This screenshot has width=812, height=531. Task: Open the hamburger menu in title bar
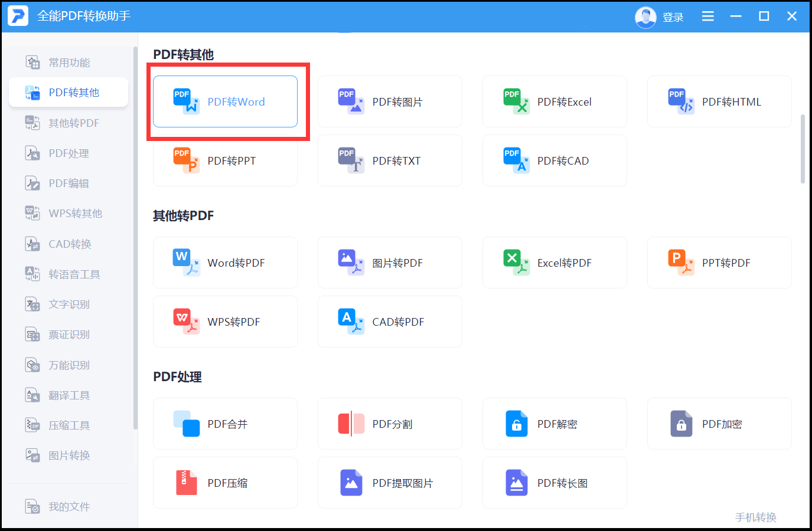(x=707, y=17)
